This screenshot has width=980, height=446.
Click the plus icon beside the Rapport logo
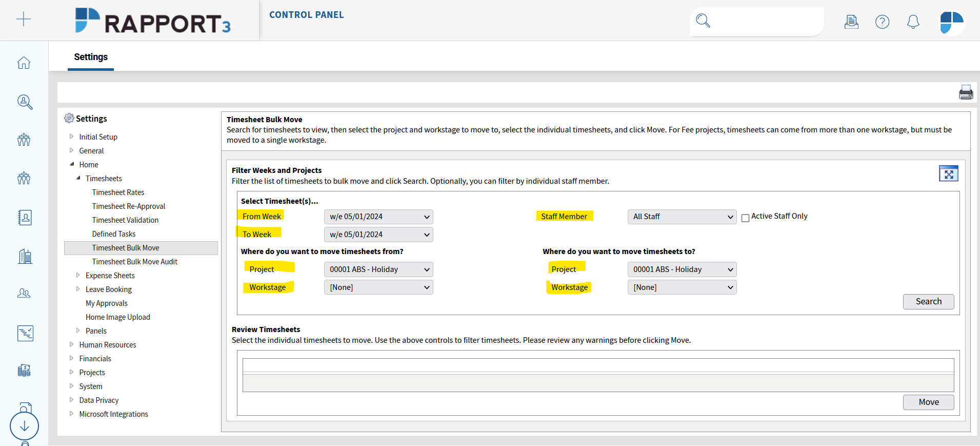[x=24, y=20]
